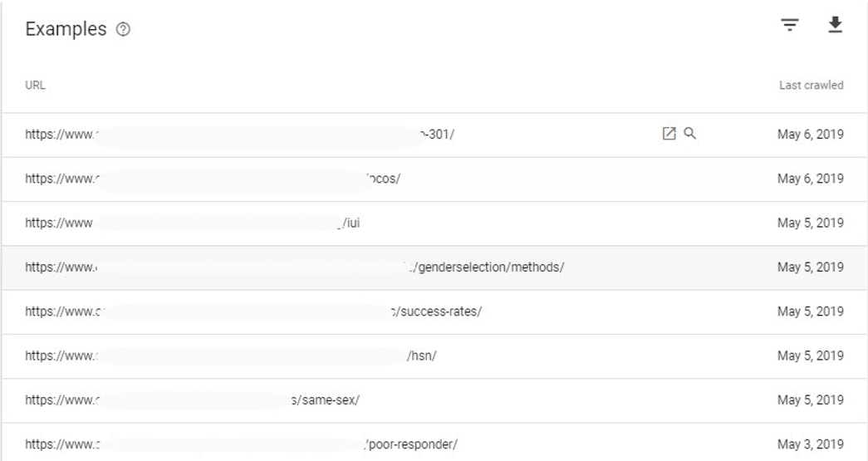Select the URL ending in same-sex/
This screenshot has height=461, width=868.
click(x=192, y=400)
